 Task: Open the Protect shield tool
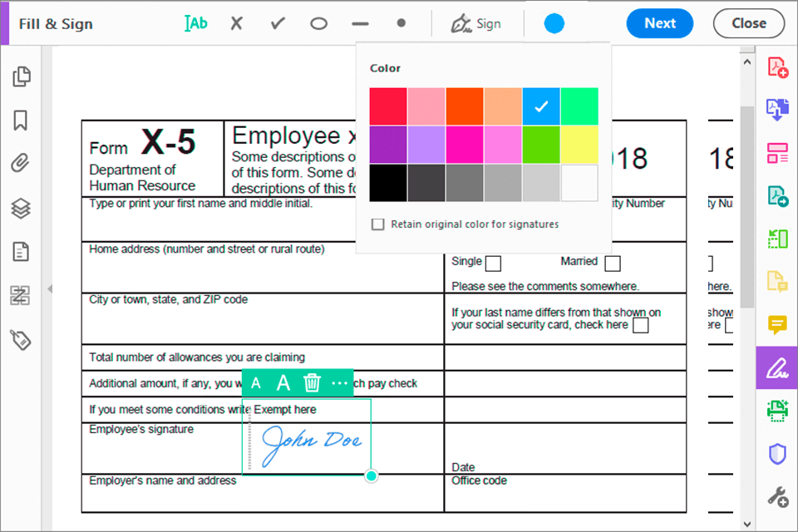[x=778, y=454]
